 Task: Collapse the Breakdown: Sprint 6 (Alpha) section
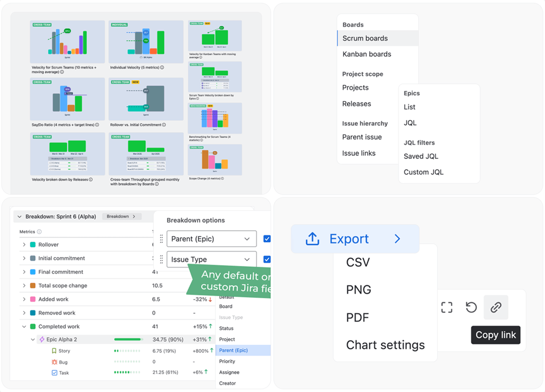(x=19, y=216)
